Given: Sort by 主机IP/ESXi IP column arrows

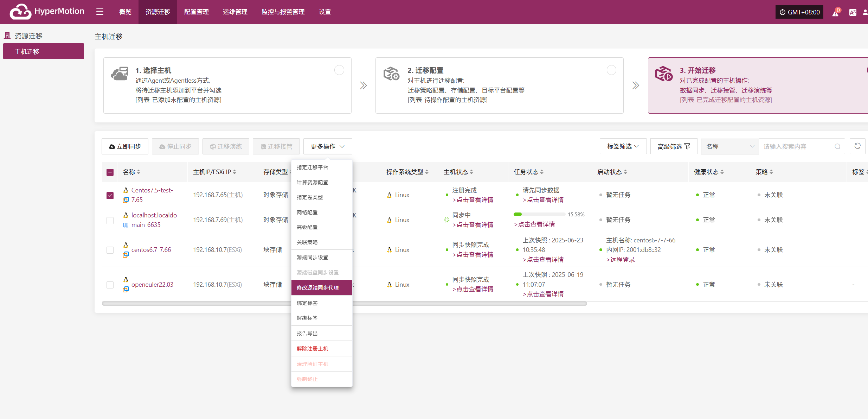Looking at the screenshot, I should coord(234,172).
